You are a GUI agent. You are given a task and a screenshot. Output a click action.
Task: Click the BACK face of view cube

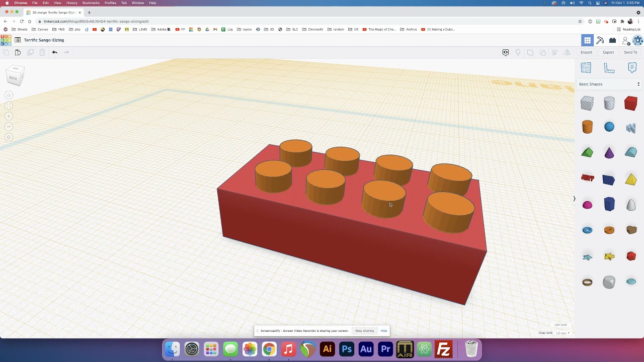click(x=14, y=78)
